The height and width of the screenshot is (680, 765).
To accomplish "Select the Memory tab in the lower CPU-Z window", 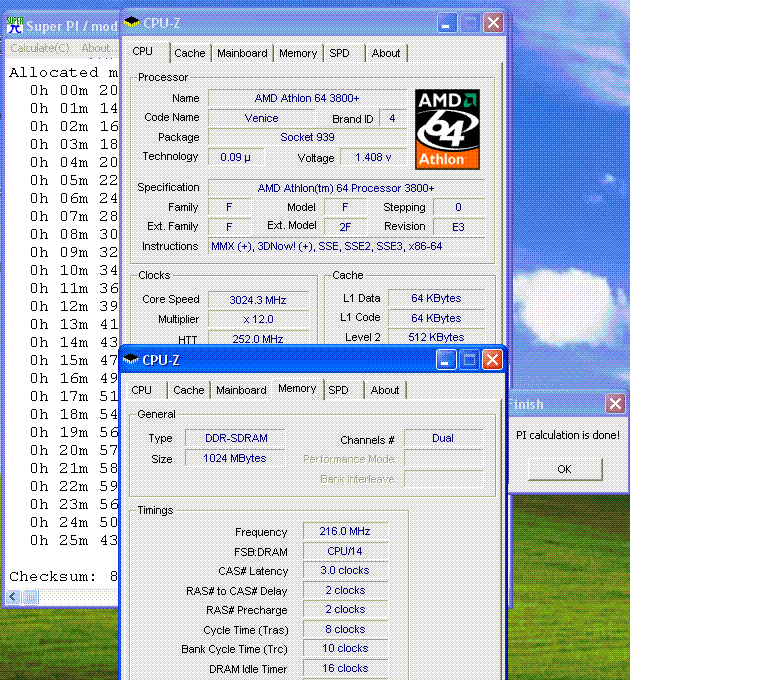I will pyautogui.click(x=297, y=389).
